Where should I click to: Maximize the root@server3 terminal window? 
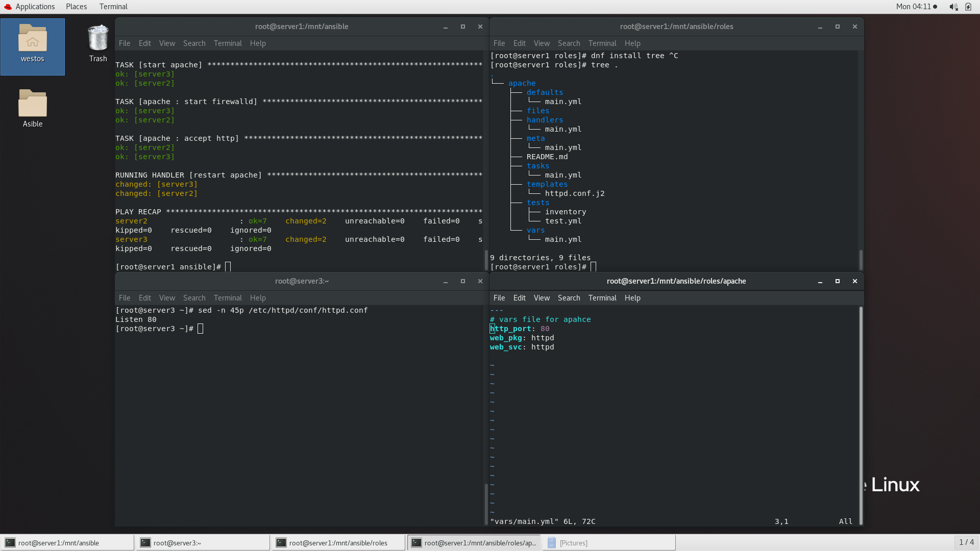point(462,281)
